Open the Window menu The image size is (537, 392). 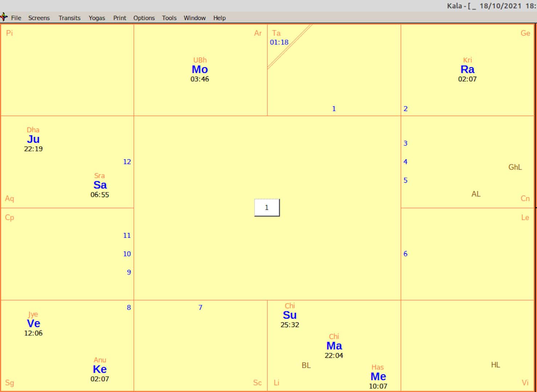194,18
